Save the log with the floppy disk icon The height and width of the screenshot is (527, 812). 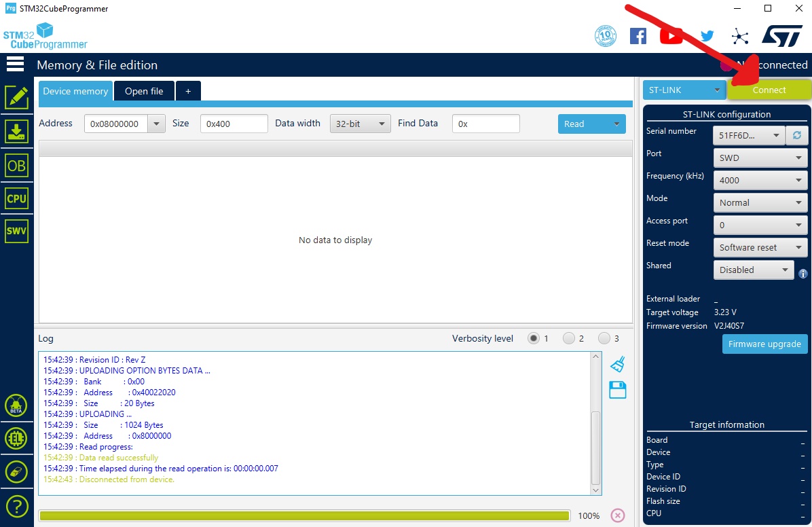click(618, 390)
